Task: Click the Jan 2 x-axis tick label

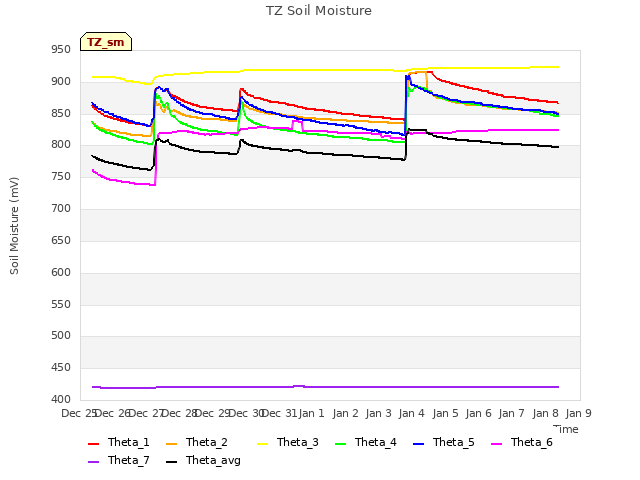Action: (x=345, y=413)
